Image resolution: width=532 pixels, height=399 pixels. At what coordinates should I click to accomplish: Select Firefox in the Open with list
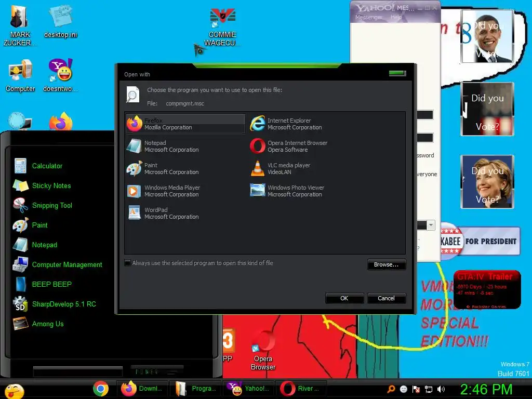(185, 124)
